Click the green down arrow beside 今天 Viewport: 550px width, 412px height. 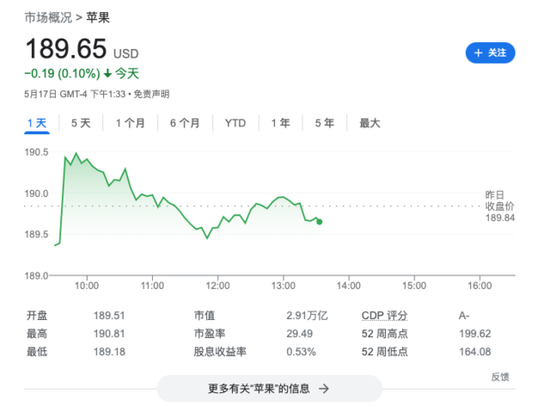point(108,74)
